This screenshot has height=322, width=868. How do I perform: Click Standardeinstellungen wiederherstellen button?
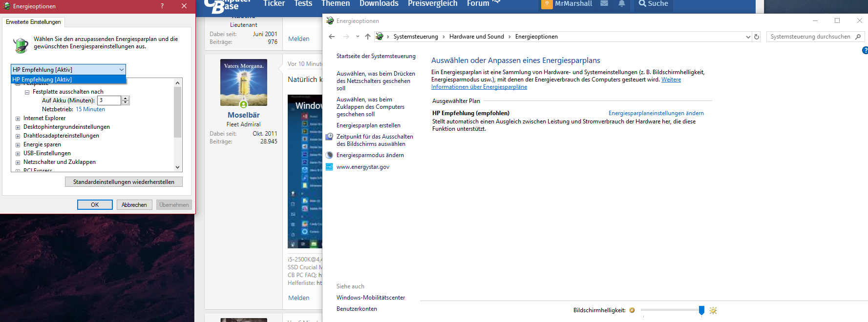(124, 182)
